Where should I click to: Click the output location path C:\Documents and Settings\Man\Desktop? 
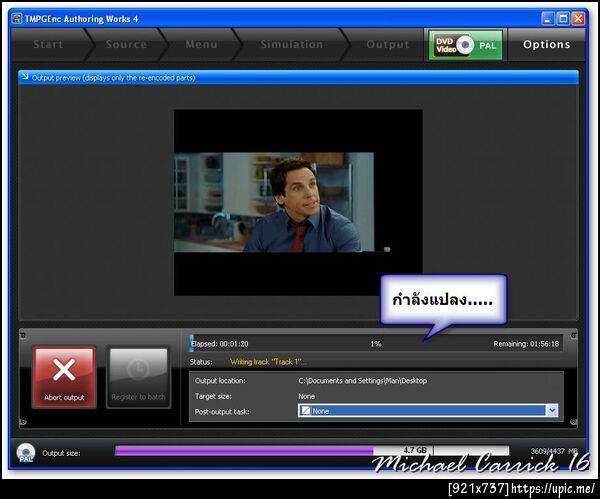(362, 381)
